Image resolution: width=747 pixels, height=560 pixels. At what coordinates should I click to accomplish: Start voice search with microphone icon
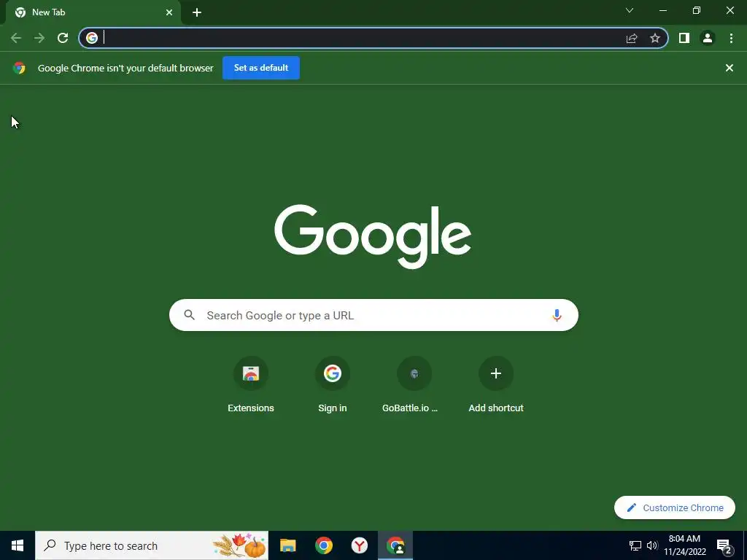[x=557, y=315]
